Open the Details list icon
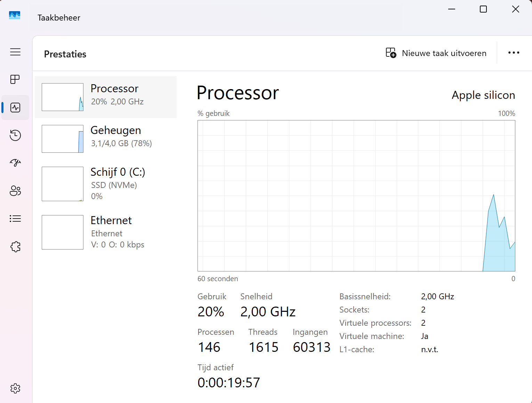The height and width of the screenshot is (403, 532). pyautogui.click(x=15, y=219)
